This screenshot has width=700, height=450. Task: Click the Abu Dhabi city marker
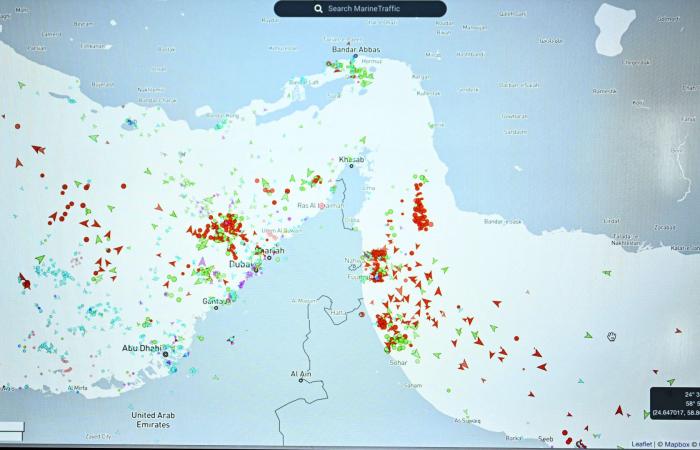pos(166,353)
